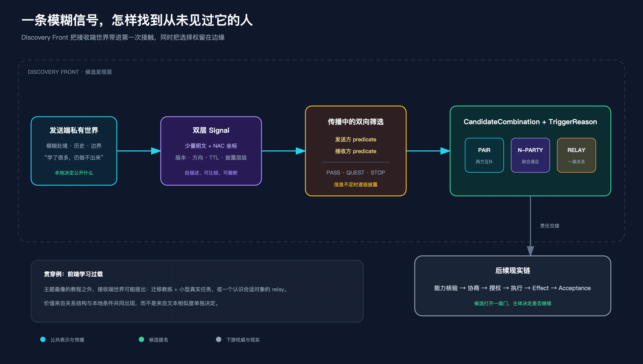Screen dimensions: 643x364
Task: Click 候选打开一扇门，主体决定是否继续 caption
Action: [513, 303]
